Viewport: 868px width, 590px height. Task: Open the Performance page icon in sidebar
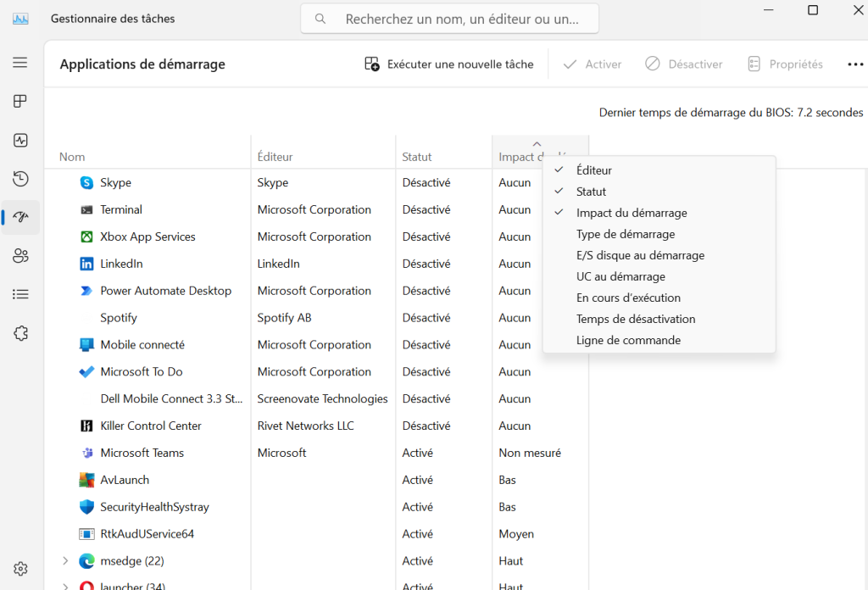tap(20, 140)
